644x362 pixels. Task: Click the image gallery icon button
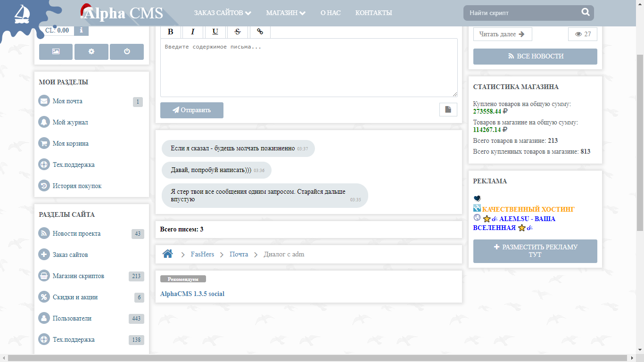click(56, 51)
